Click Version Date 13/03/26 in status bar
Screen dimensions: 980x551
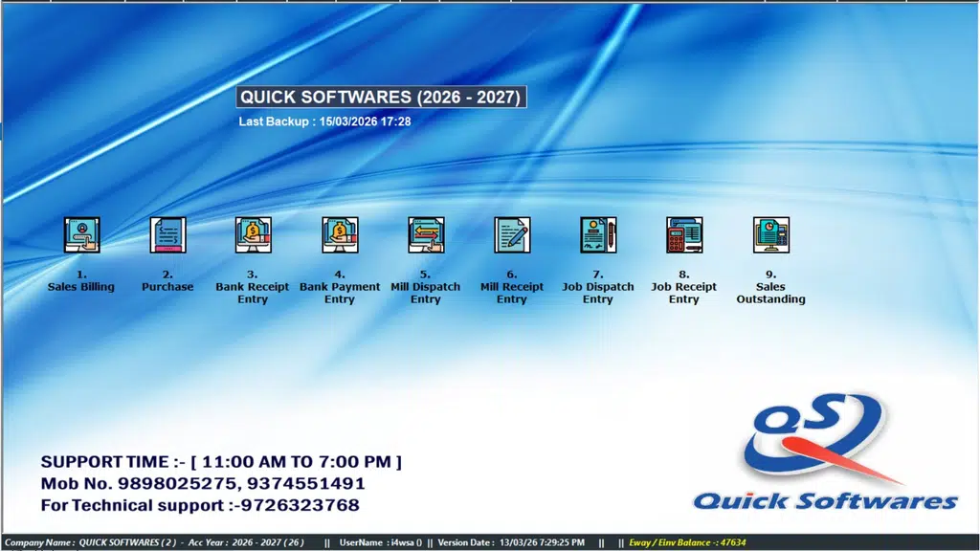click(511, 542)
